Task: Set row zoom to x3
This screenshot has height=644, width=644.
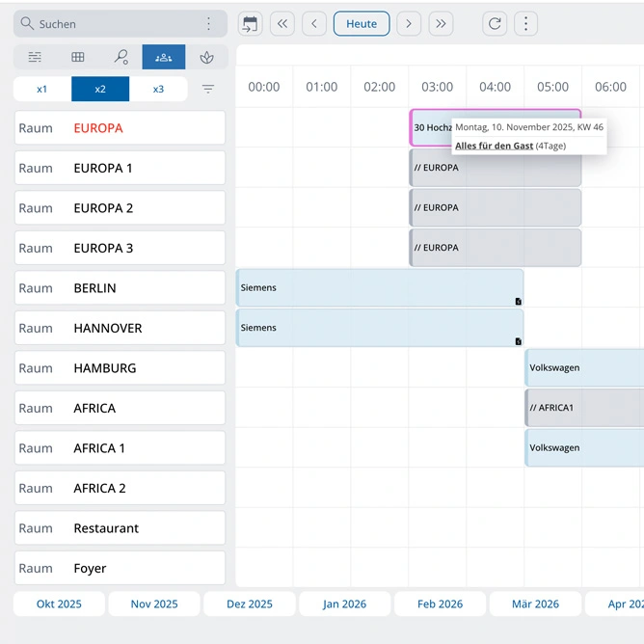Action: [158, 89]
